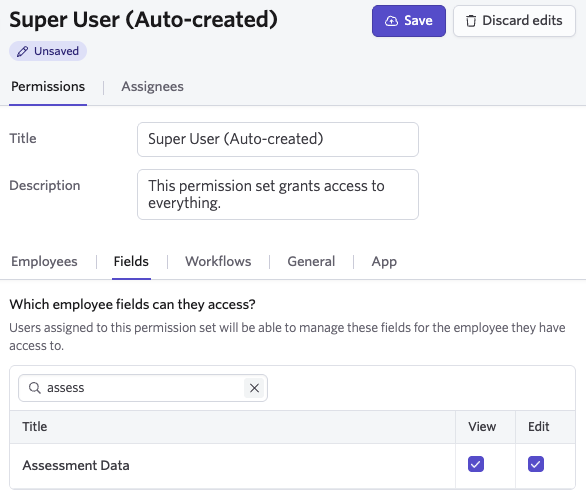Save the permission set changes
The width and height of the screenshot is (586, 501).
pos(408,21)
